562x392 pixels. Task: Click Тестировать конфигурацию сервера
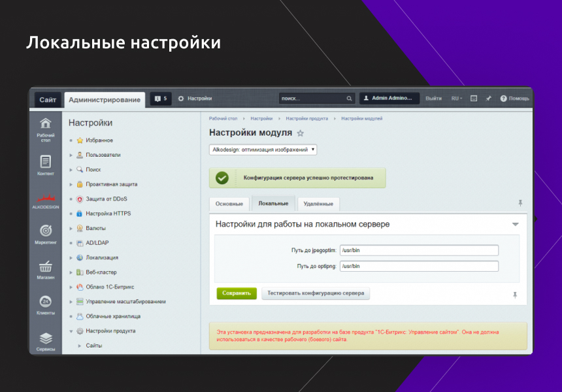[316, 293]
